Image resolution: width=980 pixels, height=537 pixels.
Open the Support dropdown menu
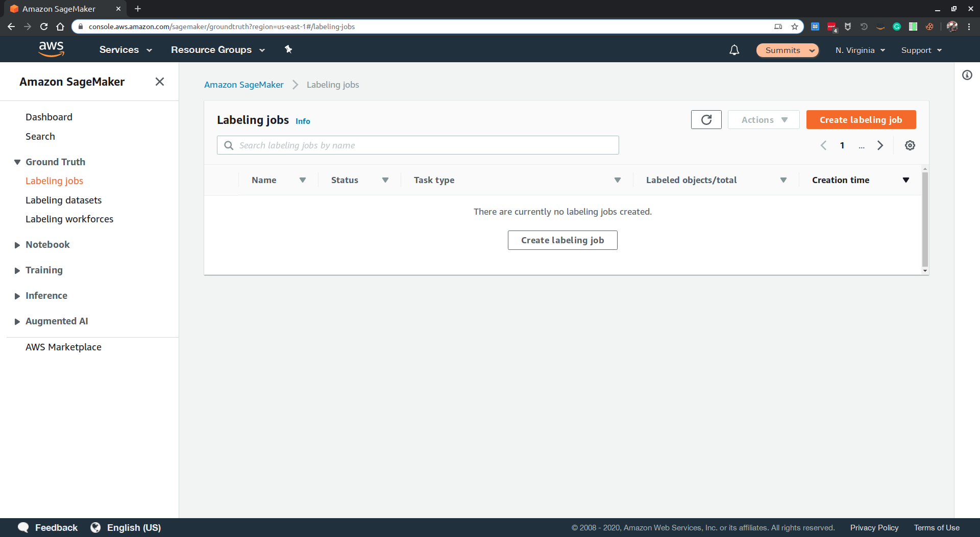click(x=921, y=50)
